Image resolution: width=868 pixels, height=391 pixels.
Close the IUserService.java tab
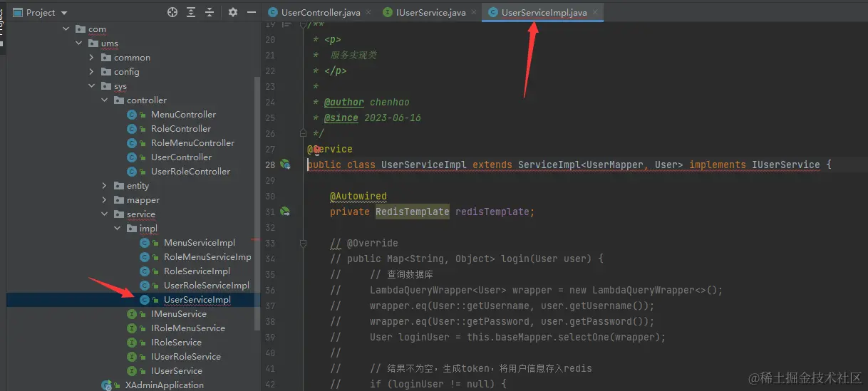[x=473, y=12]
